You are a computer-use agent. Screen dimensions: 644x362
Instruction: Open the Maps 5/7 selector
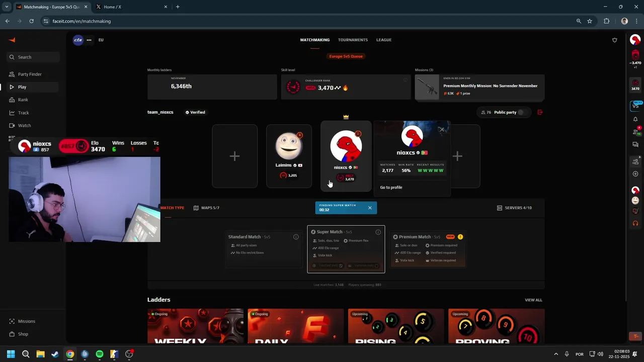click(x=206, y=208)
